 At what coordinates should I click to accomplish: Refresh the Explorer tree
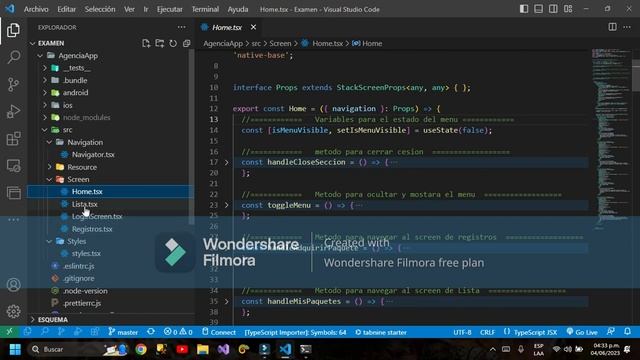click(173, 43)
